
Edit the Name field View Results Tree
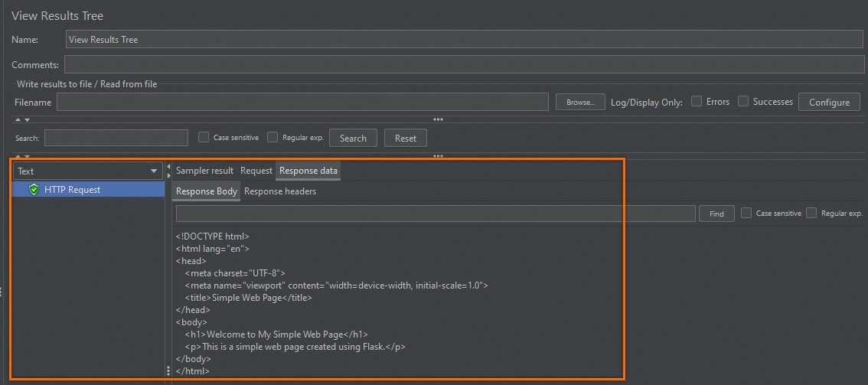(x=465, y=39)
